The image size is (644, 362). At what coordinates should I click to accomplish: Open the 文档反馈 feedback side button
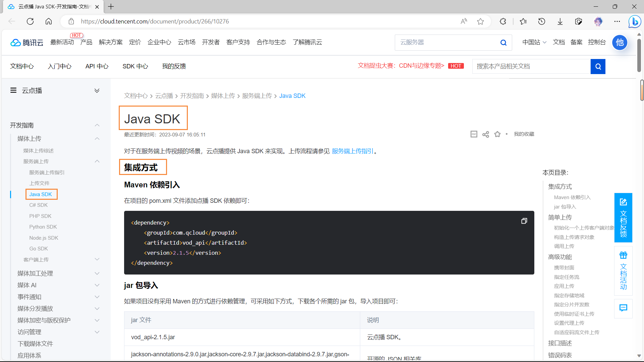tap(623, 218)
